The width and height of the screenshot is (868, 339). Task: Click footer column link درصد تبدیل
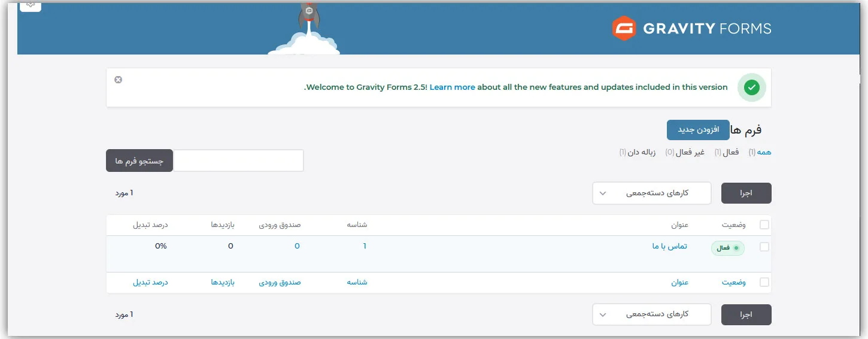tap(150, 283)
